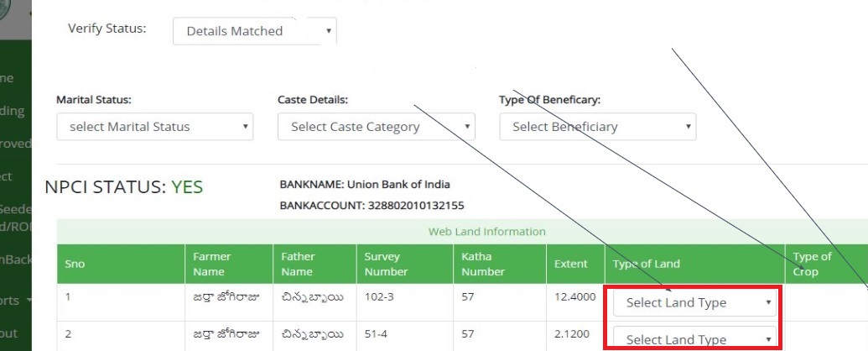Go to the Approved sidebar item
Image resolution: width=868 pixels, height=351 pixels.
point(15,144)
